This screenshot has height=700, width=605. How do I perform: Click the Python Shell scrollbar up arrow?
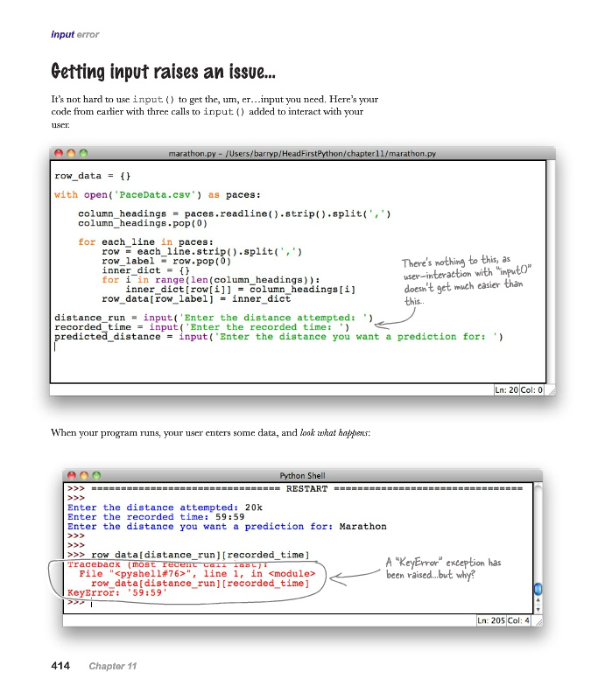click(538, 598)
